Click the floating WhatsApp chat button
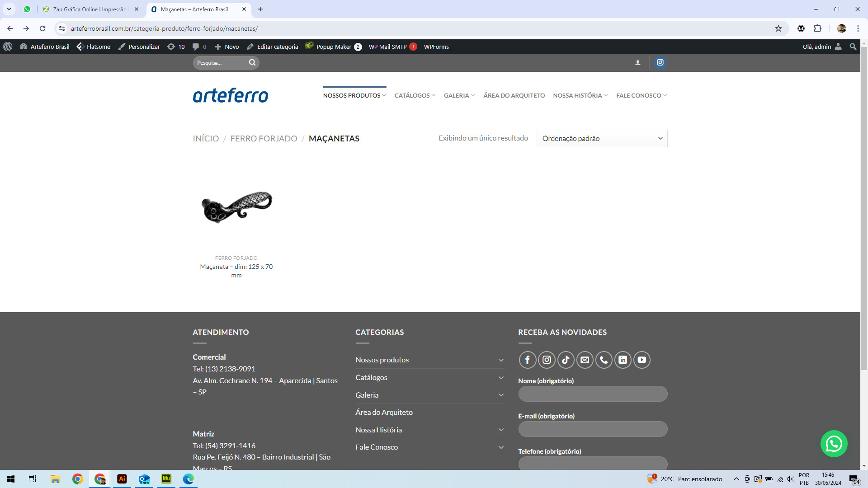The height and width of the screenshot is (488, 868). (834, 444)
